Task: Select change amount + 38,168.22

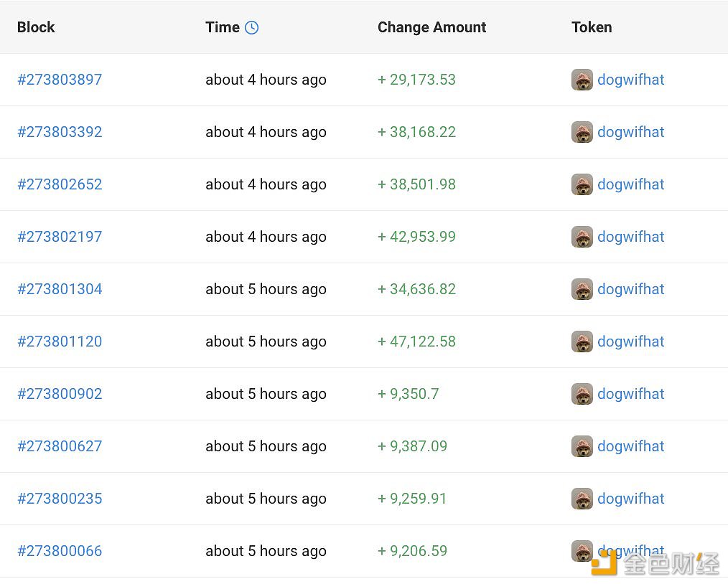Action: (417, 132)
